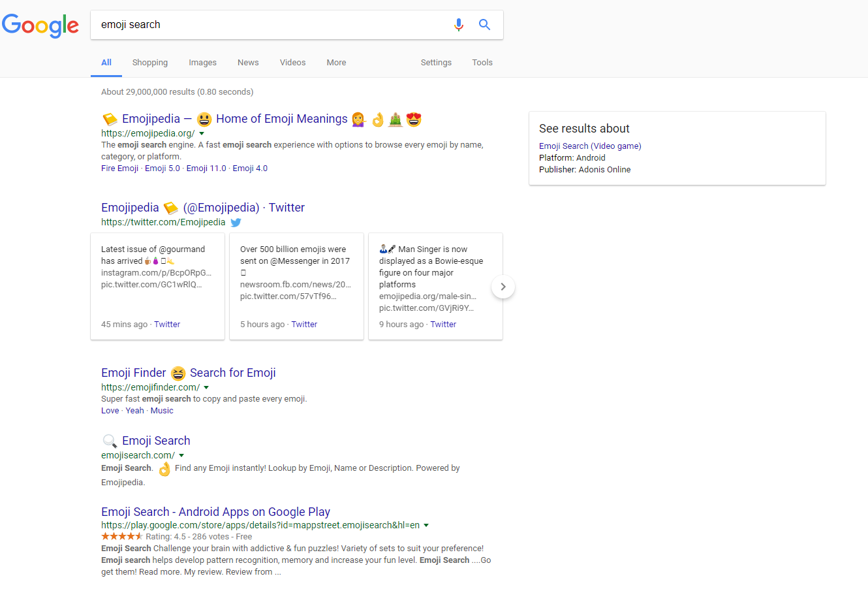Expand the dropdown arrow beside play.google.com URL

(426, 526)
